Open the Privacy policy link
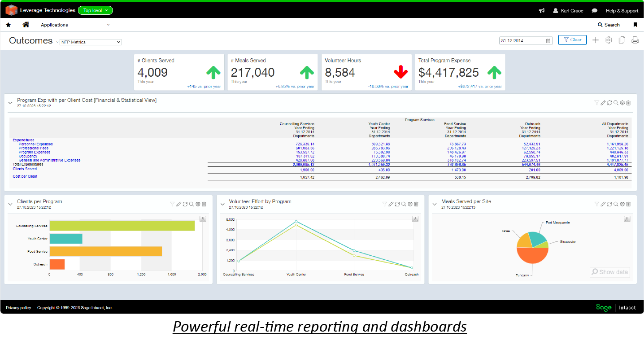The height and width of the screenshot is (341, 644). point(18,308)
